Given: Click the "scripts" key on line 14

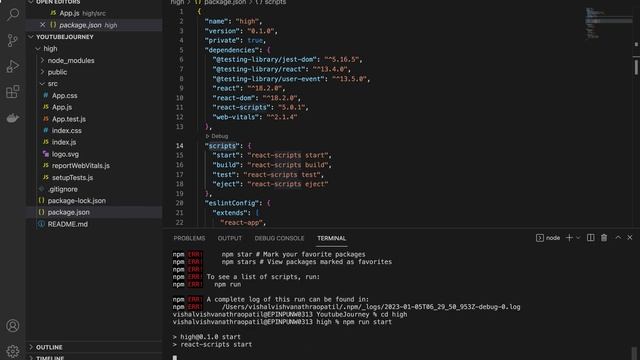Looking at the screenshot, I should click(222, 146).
